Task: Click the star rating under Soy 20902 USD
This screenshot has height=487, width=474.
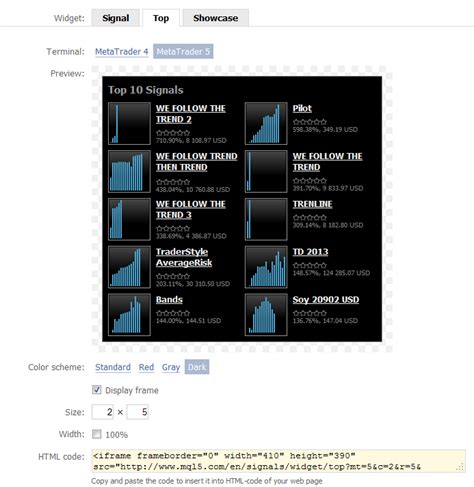Action: 310,313
